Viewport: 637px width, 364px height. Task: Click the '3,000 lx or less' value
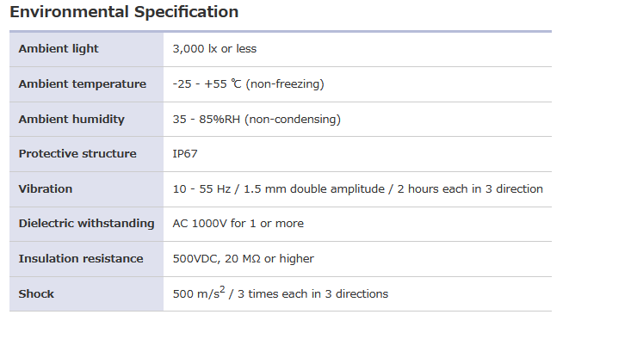tap(214, 49)
